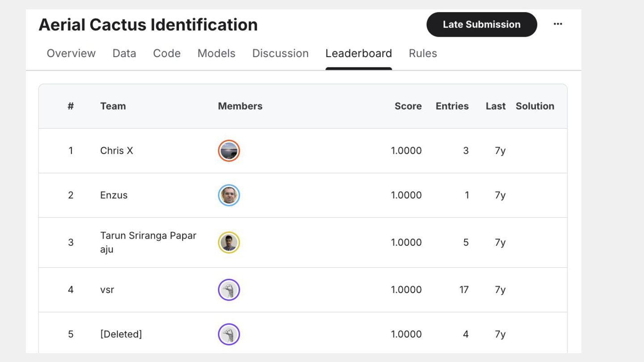Click the vsr team row name
The image size is (644, 362).
click(107, 290)
